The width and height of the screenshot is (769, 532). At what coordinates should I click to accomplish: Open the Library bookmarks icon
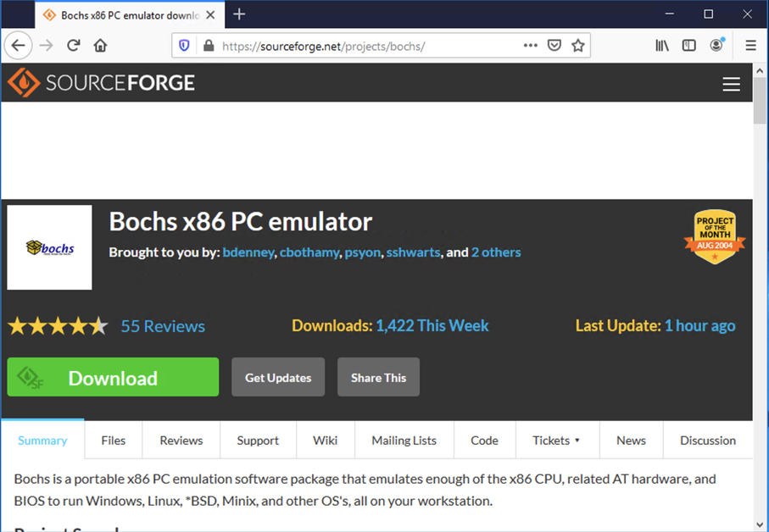[662, 46]
